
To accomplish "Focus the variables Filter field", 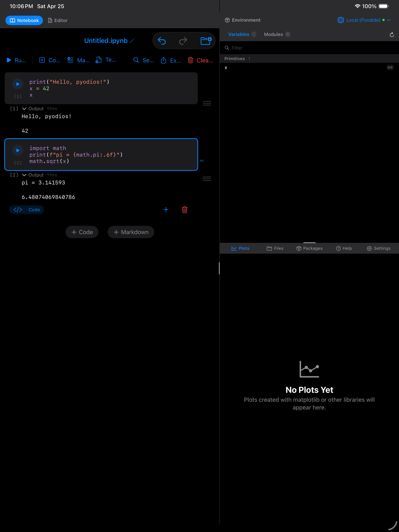I will point(309,48).
